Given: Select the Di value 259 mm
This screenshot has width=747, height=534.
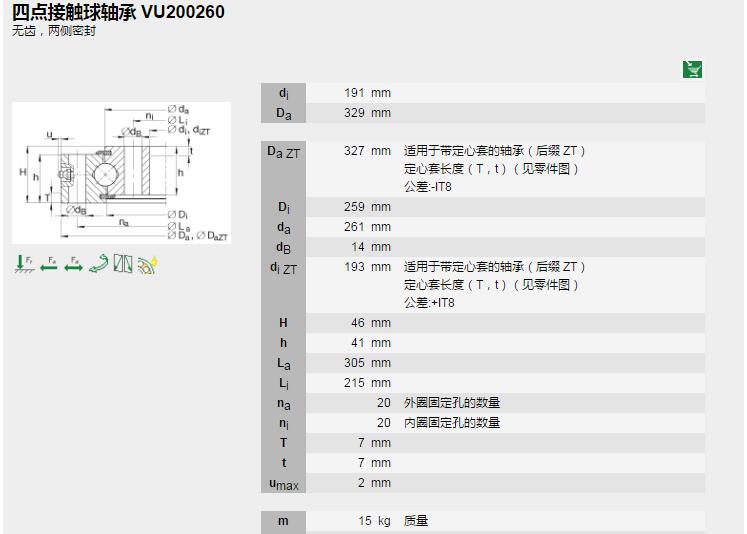Looking at the screenshot, I should tap(367, 207).
